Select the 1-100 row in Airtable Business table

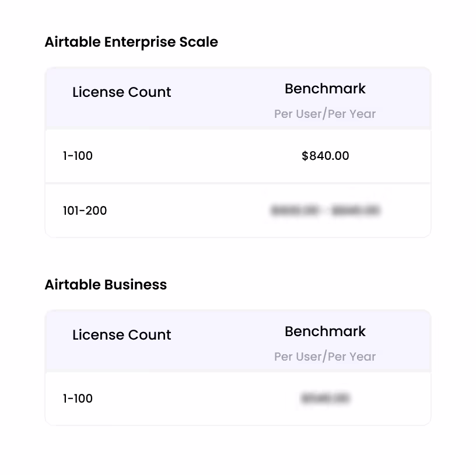(238, 399)
